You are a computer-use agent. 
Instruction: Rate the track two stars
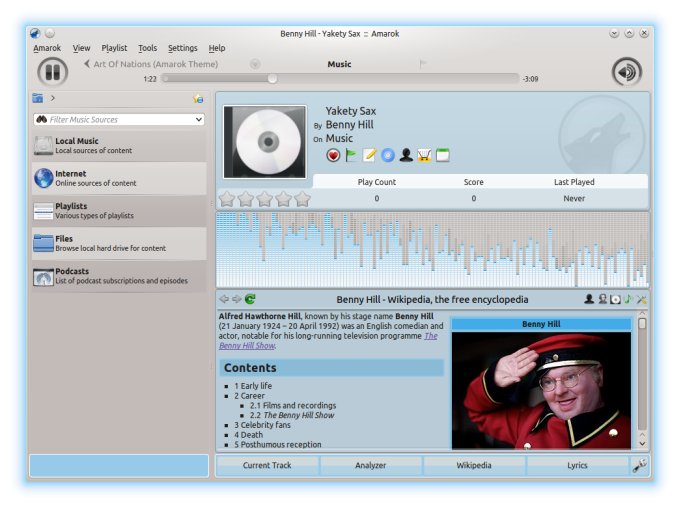coord(246,199)
